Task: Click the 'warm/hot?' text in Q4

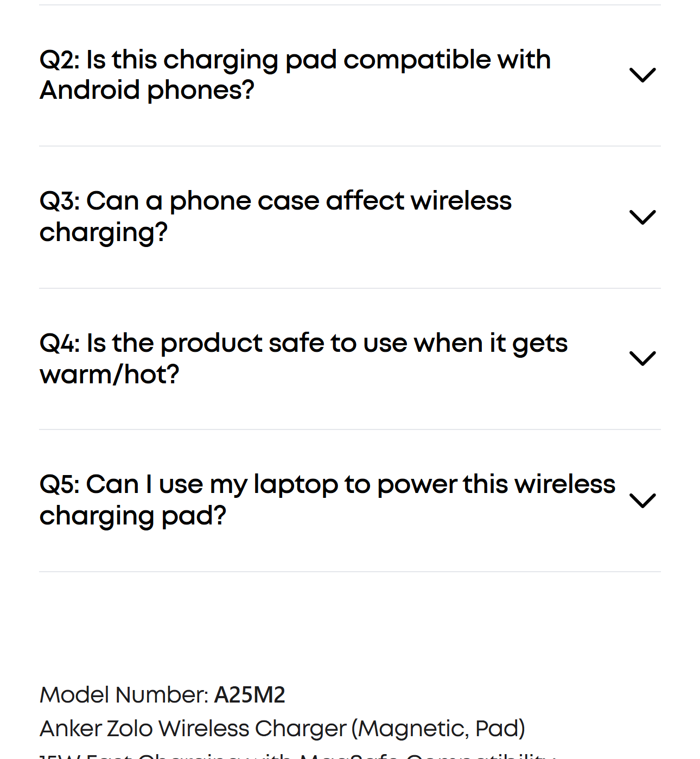Action: click(x=110, y=375)
